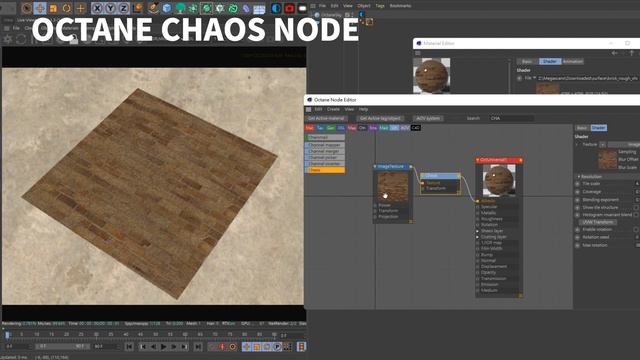Click the green cloner atom icon

(x=193, y=8)
